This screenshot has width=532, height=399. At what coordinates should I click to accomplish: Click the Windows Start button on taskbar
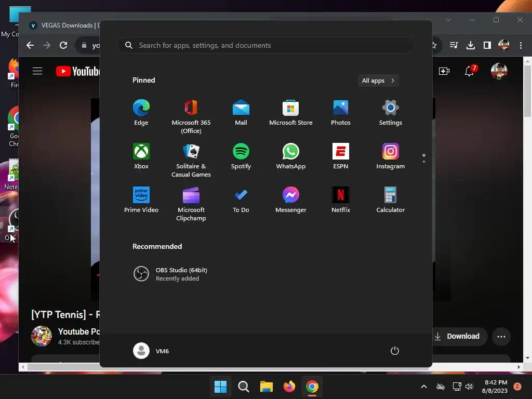(x=220, y=386)
